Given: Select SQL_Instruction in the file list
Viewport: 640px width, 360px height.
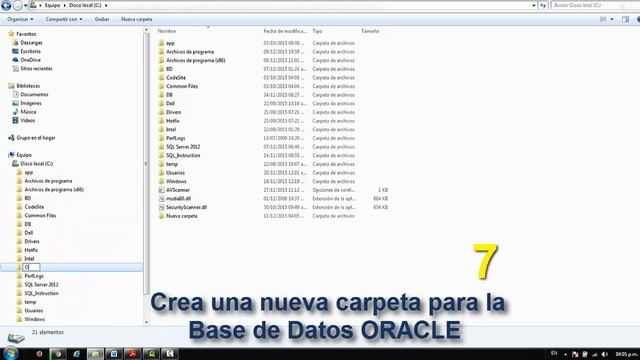Looking at the screenshot, I should (x=183, y=156).
